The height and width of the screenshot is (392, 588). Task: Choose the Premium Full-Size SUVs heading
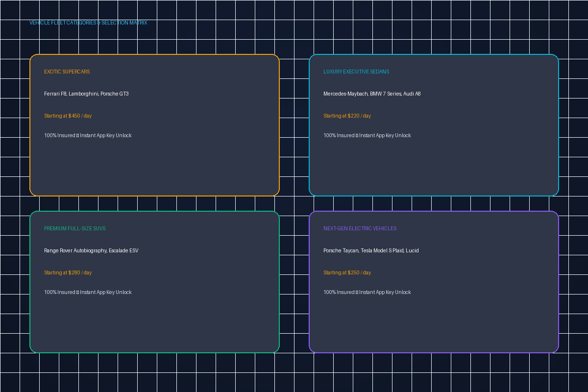(75, 228)
